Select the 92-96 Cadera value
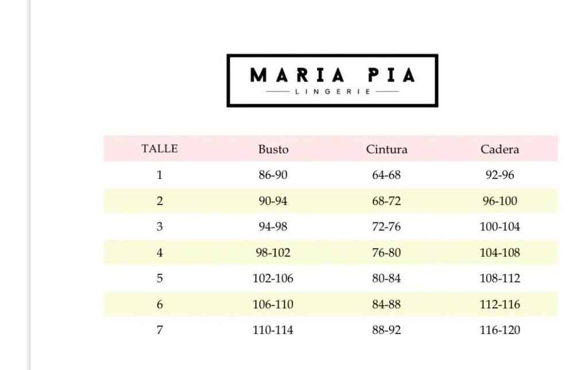The image size is (588, 370). tap(500, 175)
